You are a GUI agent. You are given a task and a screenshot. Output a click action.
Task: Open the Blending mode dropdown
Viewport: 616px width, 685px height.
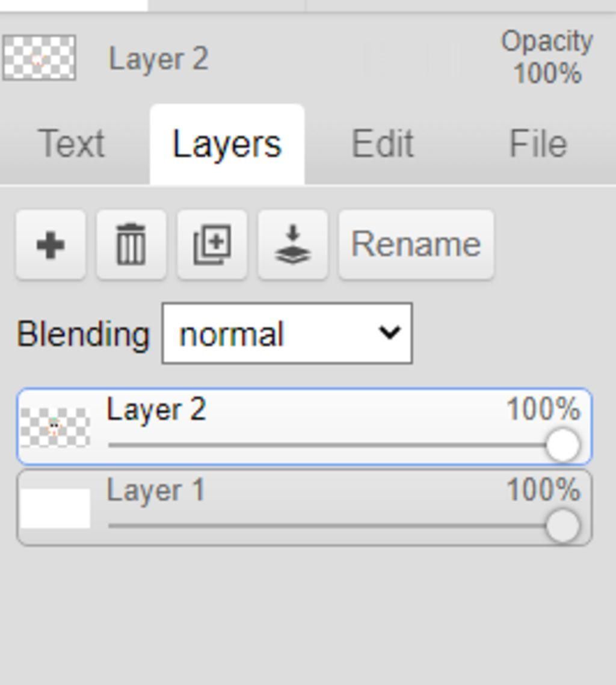click(x=286, y=333)
